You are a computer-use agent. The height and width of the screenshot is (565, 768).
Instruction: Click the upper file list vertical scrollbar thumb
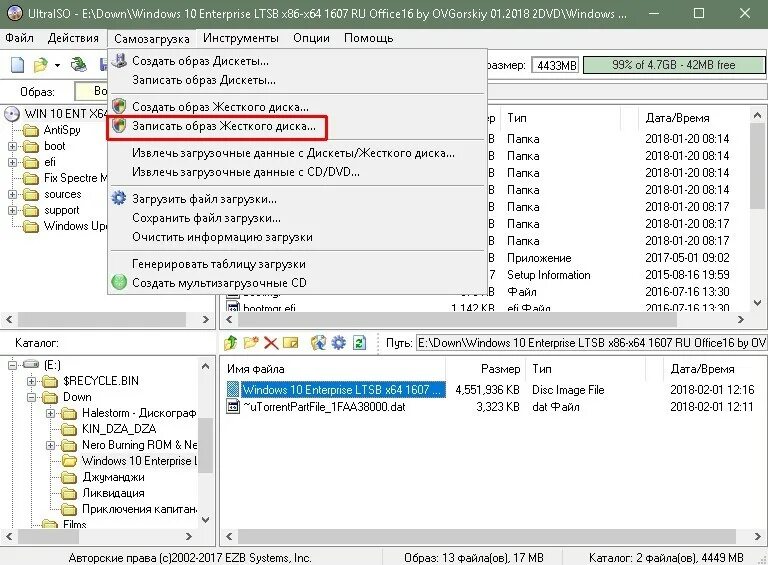pos(757,166)
